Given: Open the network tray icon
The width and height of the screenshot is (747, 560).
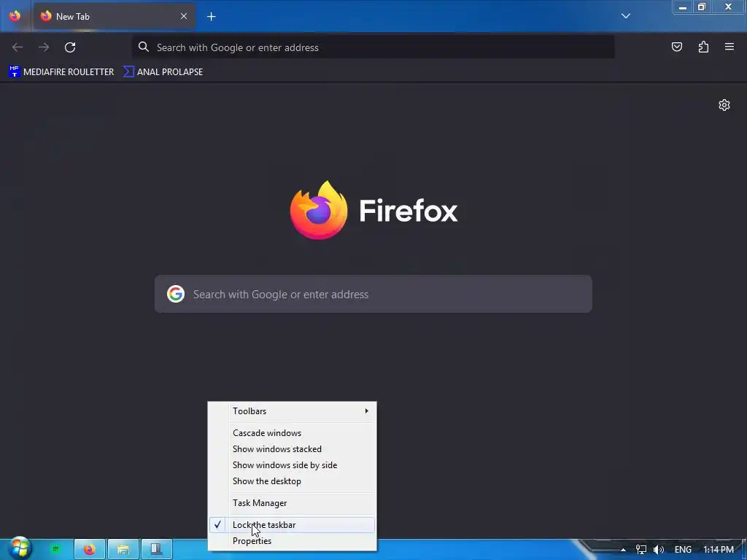Looking at the screenshot, I should point(640,550).
